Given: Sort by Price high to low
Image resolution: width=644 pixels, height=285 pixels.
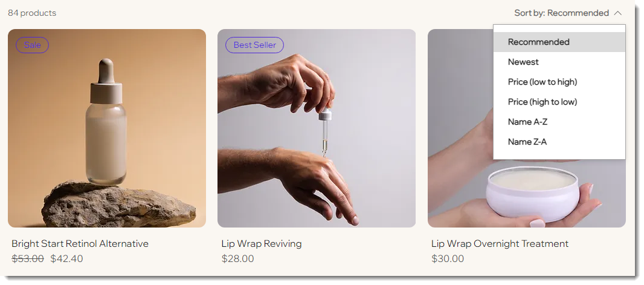Looking at the screenshot, I should tap(559, 102).
